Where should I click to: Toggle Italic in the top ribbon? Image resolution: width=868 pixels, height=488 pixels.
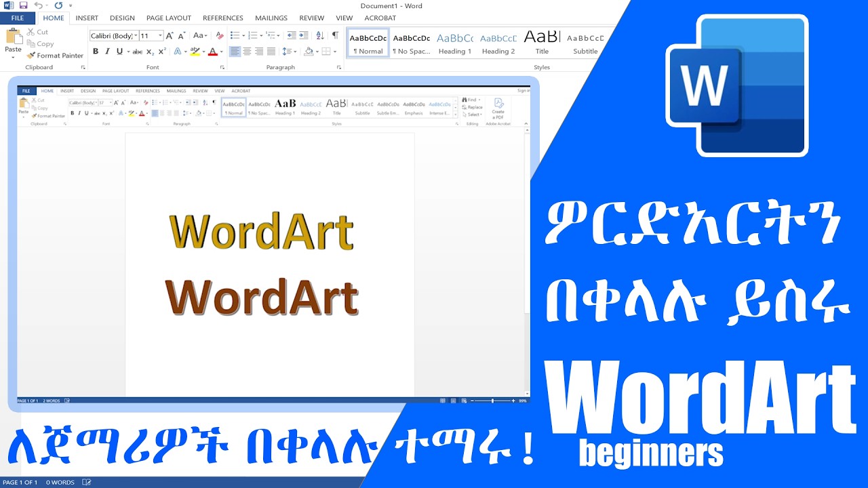(x=107, y=52)
